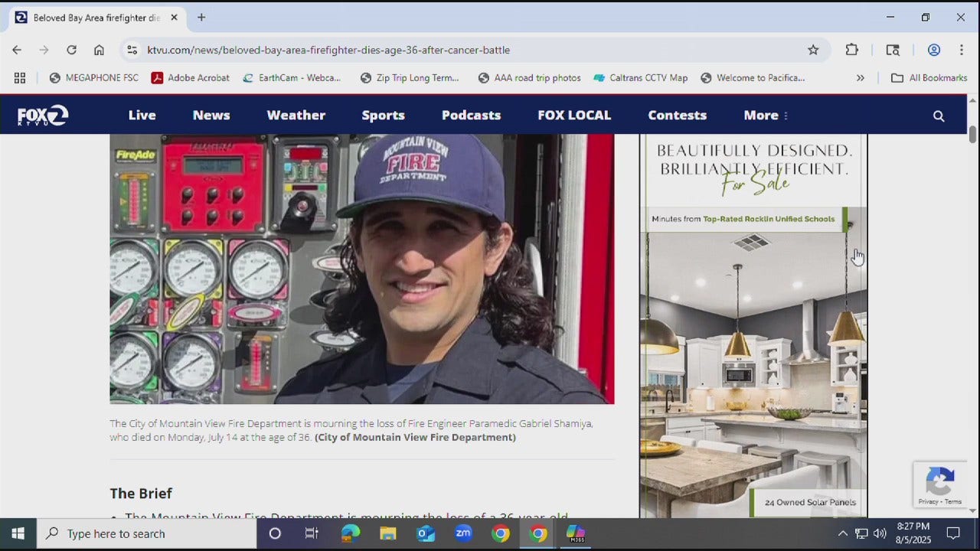Switch to the Sports menu item
980x551 pixels.
[383, 116]
